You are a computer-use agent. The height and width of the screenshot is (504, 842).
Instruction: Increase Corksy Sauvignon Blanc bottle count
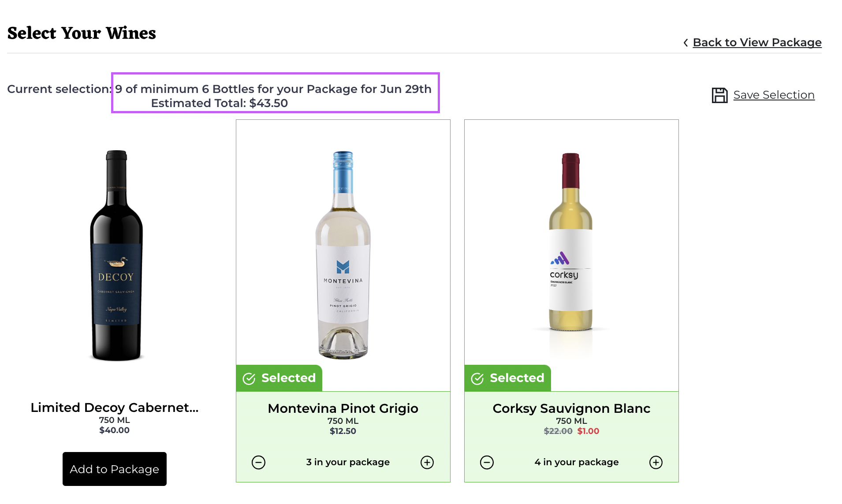[x=656, y=463]
